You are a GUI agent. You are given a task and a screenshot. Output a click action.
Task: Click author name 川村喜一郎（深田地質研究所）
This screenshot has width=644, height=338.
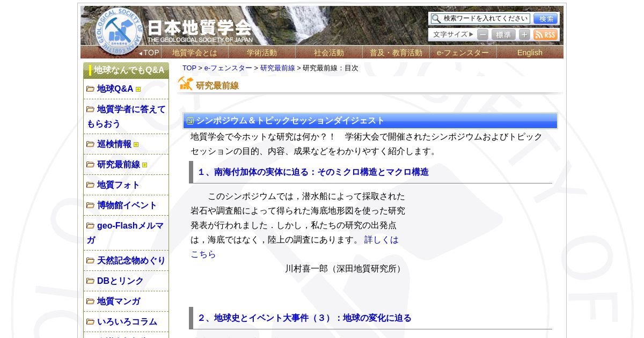[x=344, y=269]
